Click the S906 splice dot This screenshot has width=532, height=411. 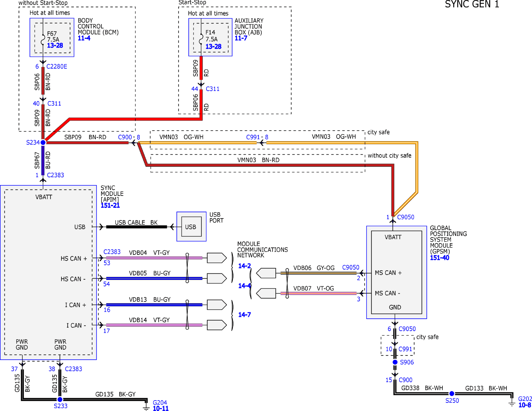(395, 362)
